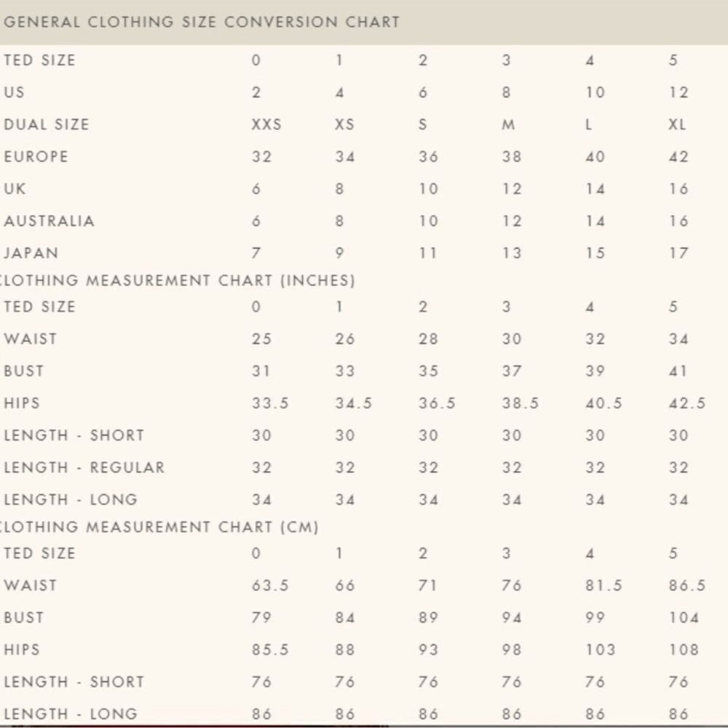Screen dimensions: 728x728
Task: Select the 104 bust value in centimeters
Action: pyautogui.click(x=684, y=617)
